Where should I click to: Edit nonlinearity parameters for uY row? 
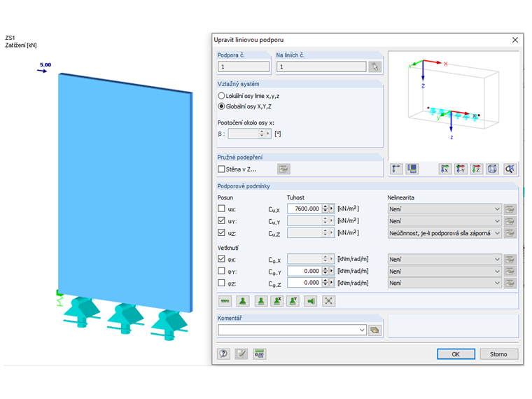coord(510,221)
